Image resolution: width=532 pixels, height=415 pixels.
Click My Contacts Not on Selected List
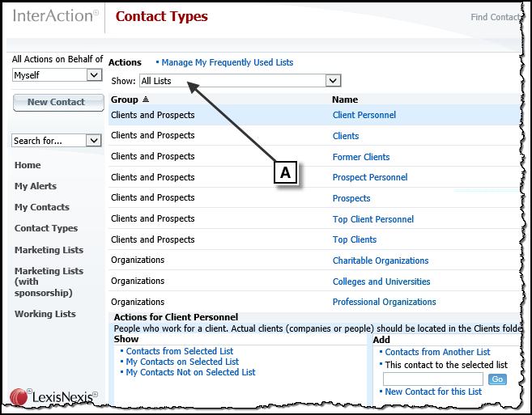[190, 372]
